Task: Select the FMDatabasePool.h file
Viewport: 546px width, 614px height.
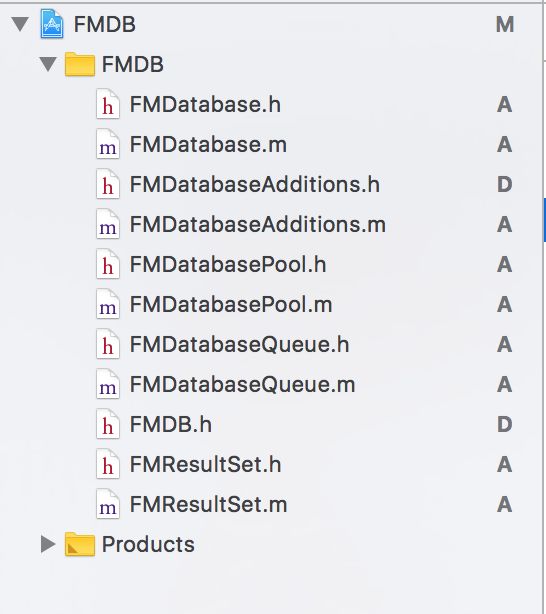Action: [x=228, y=264]
